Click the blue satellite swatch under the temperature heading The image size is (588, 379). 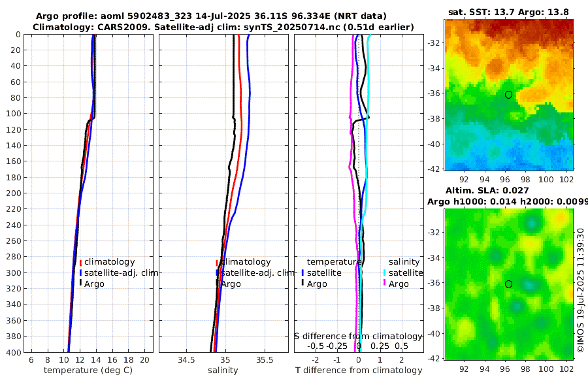pyautogui.click(x=302, y=272)
